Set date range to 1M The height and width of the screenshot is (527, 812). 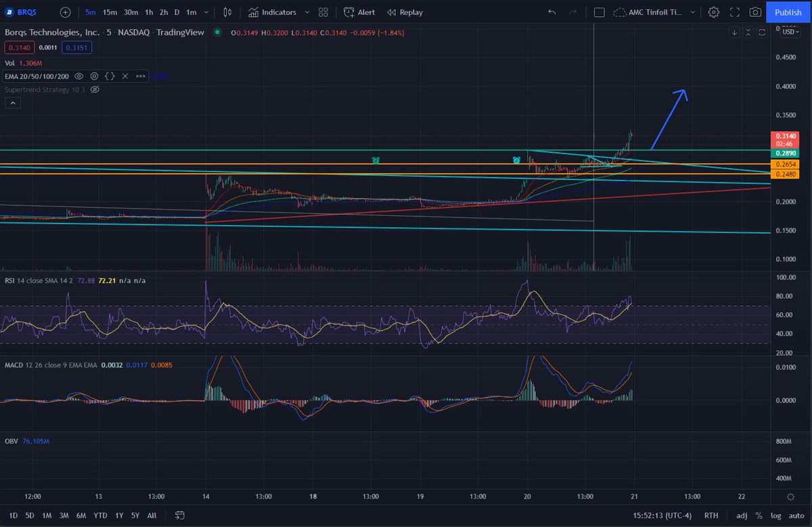[x=47, y=515]
